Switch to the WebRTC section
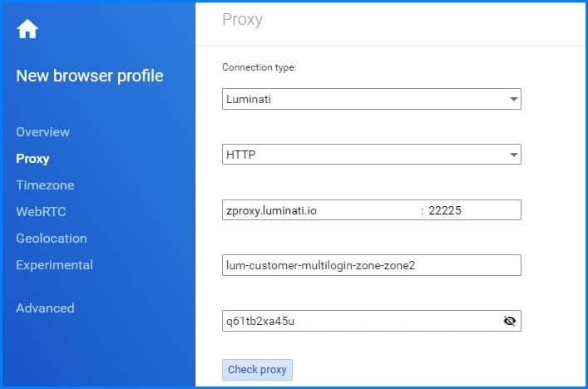Viewport: 588px width, 389px height. point(41,212)
